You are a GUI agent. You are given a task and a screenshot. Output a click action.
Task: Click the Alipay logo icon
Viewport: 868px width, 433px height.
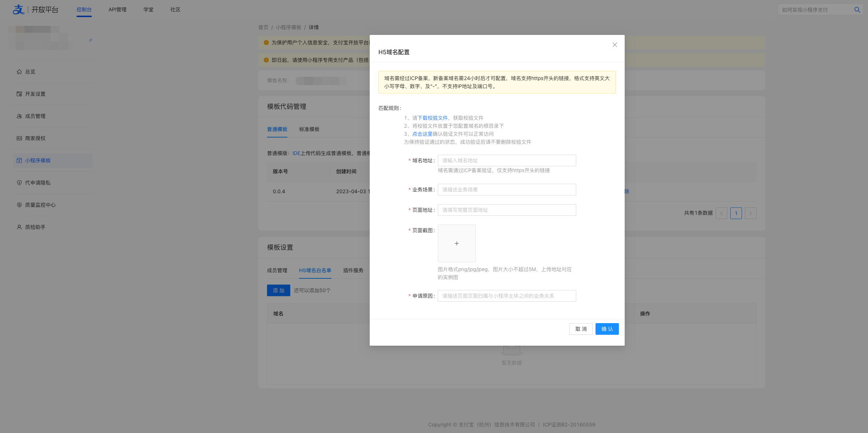point(18,9)
